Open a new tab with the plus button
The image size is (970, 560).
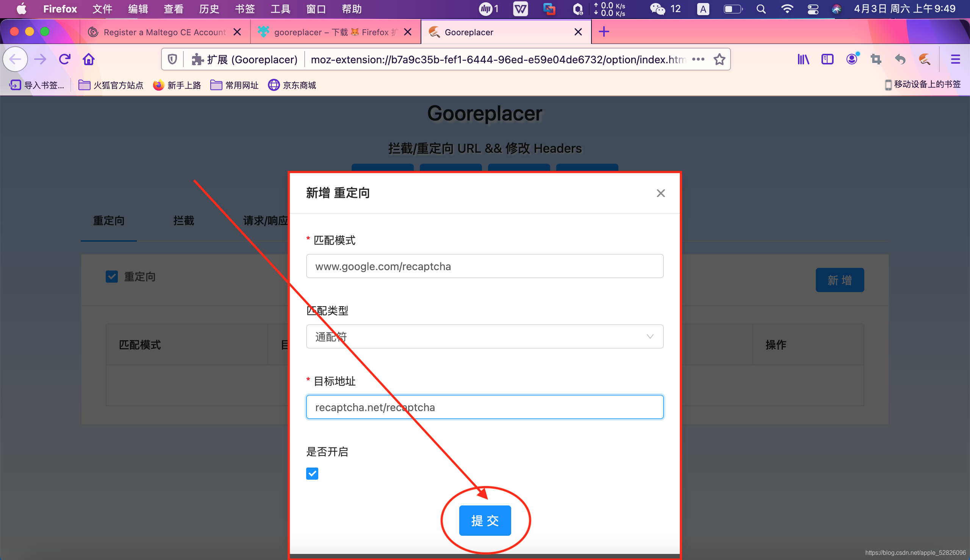(x=604, y=31)
